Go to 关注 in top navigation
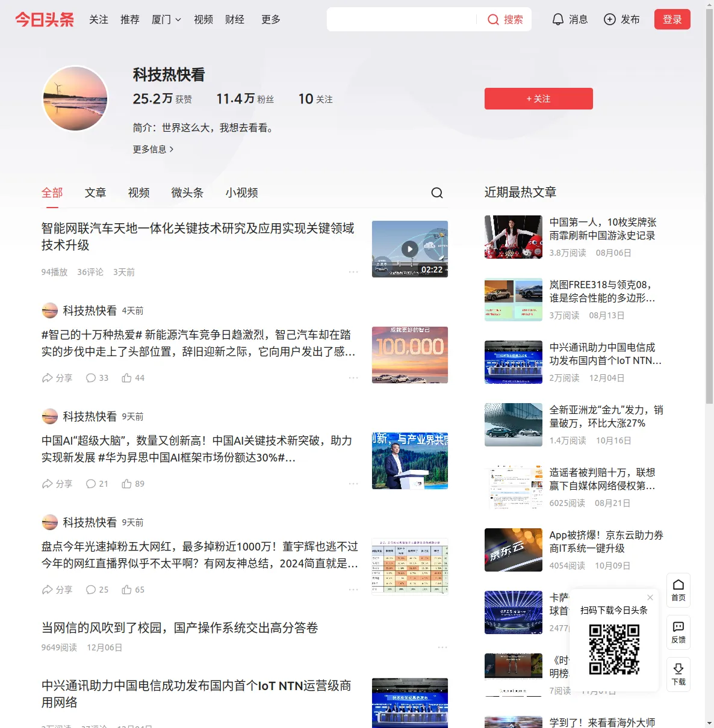Screen dimensions: 714x728 coord(99,19)
